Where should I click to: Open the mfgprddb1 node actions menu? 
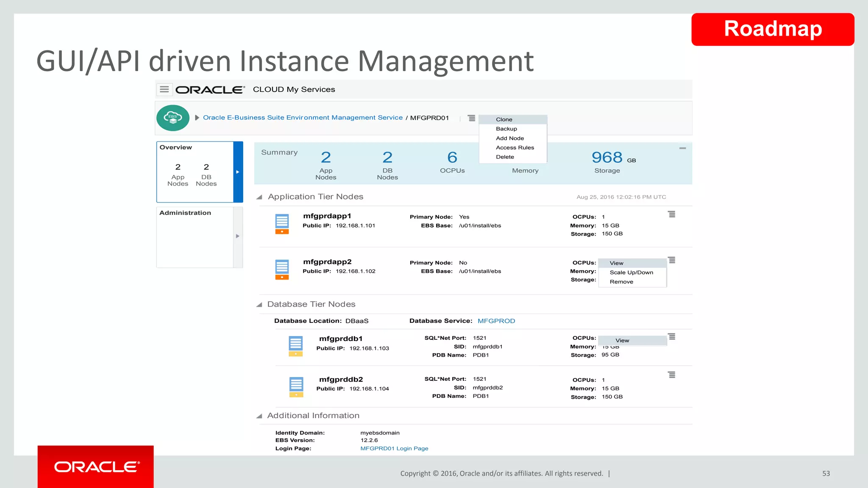point(672,337)
